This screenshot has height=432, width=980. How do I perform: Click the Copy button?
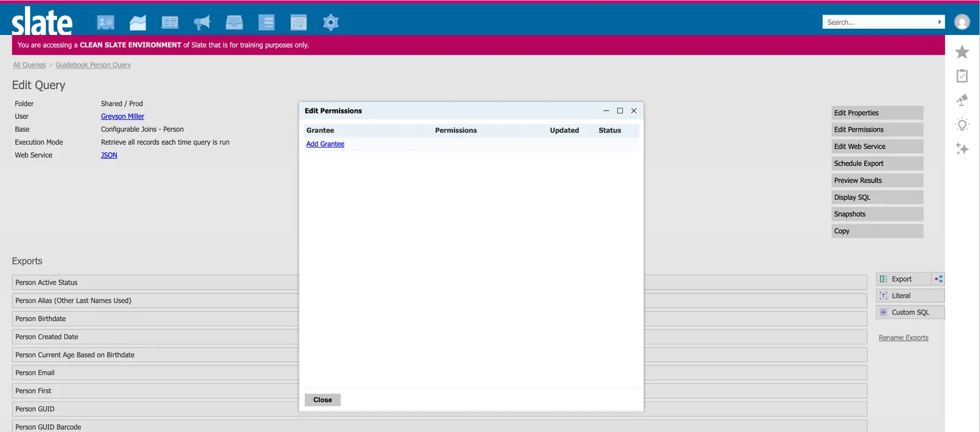tap(877, 231)
